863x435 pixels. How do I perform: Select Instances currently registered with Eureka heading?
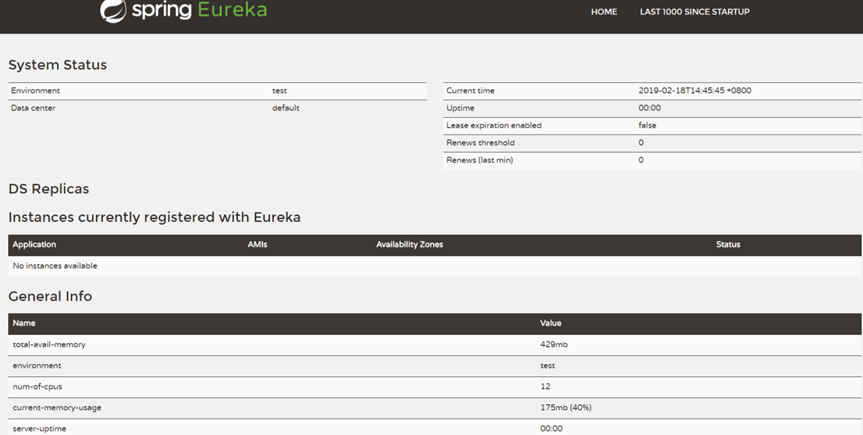point(154,218)
